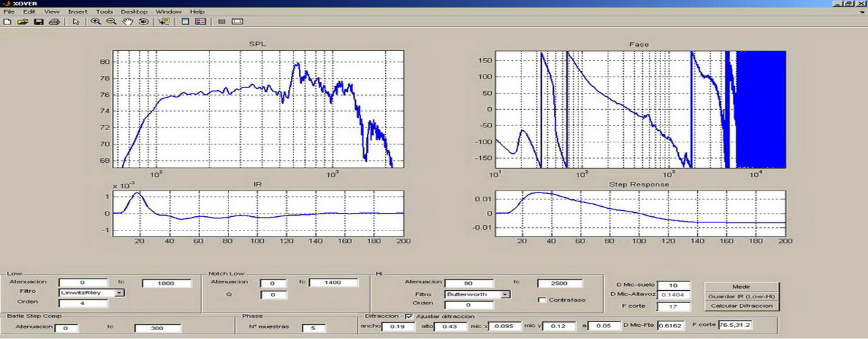Click the Low fc field showing 1800

coord(167,283)
